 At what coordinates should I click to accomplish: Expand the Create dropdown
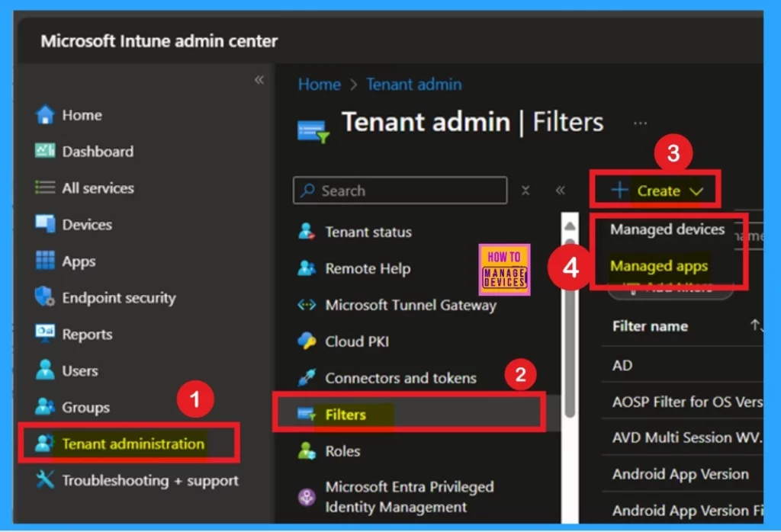pos(657,190)
